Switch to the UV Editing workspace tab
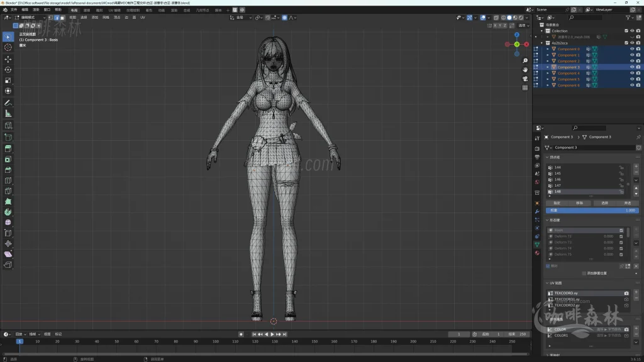Viewport: 644px width, 362px height. pos(114,10)
